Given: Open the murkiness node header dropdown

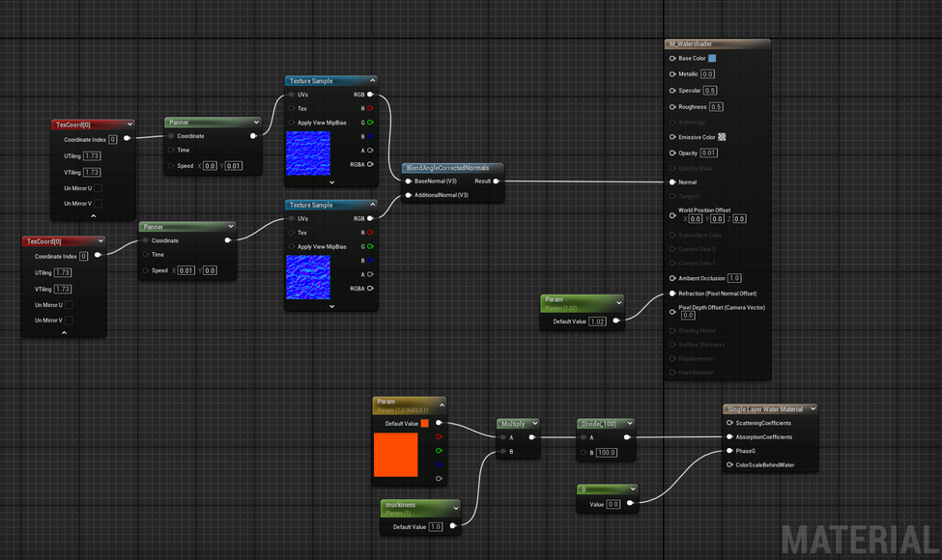Looking at the screenshot, I should (x=456, y=509).
